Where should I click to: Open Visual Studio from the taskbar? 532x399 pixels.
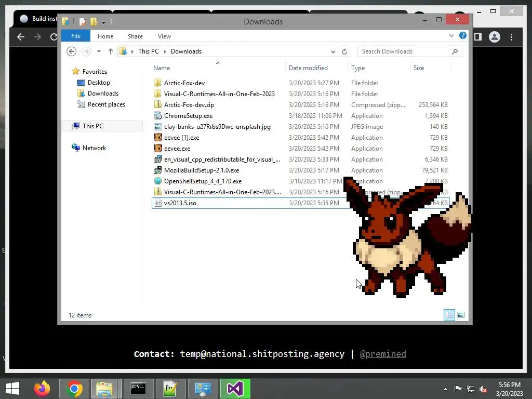235,389
